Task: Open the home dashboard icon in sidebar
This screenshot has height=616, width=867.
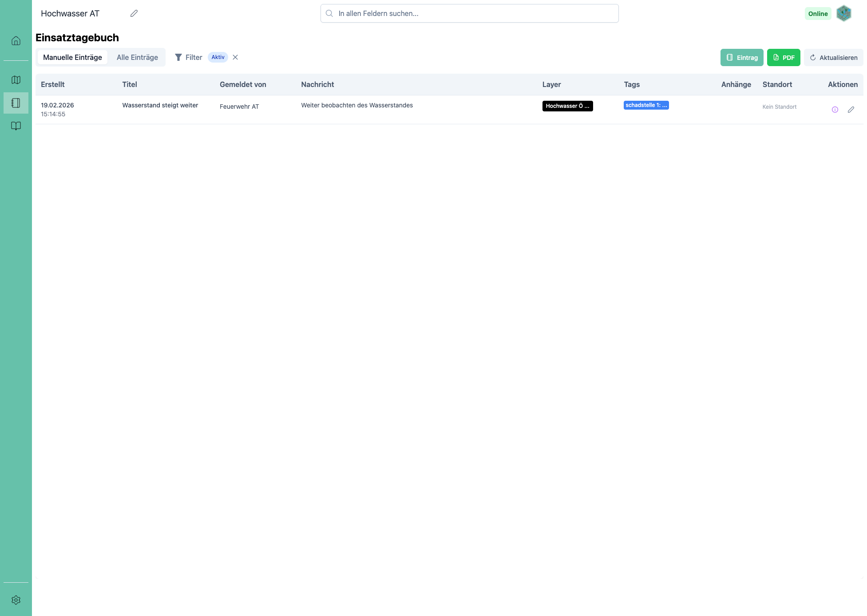Action: 16,41
